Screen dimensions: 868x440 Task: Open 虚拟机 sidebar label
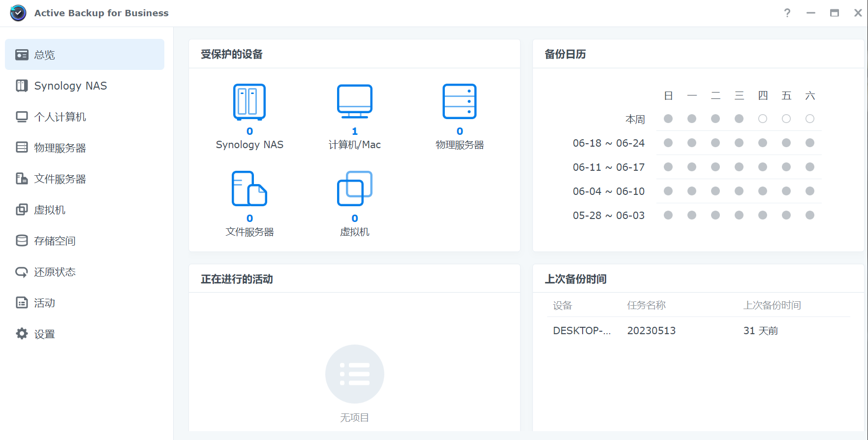point(50,210)
